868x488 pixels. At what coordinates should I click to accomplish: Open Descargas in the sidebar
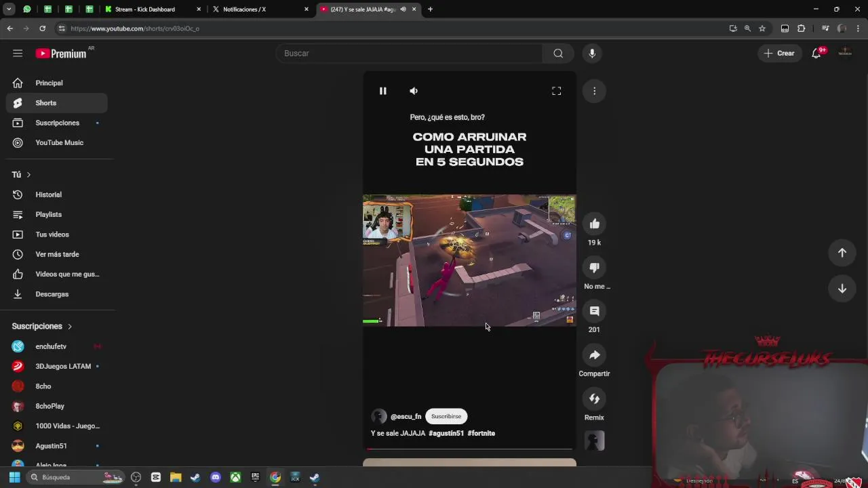57,294
